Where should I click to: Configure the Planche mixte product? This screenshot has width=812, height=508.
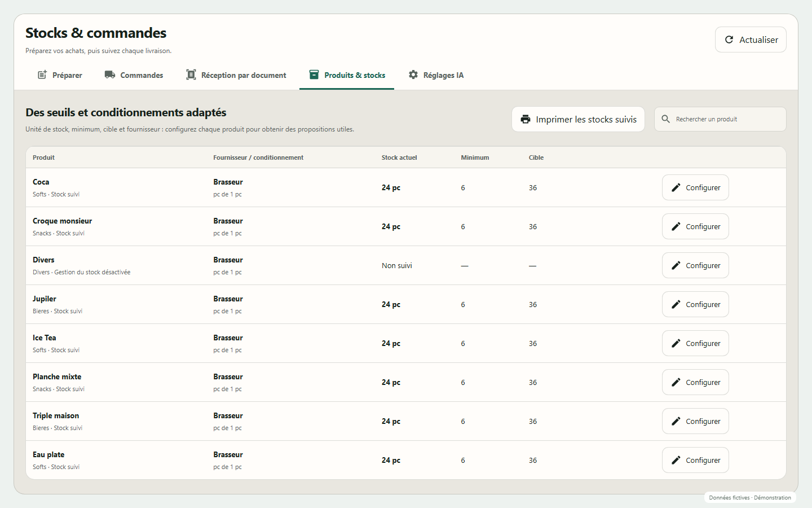tap(695, 382)
